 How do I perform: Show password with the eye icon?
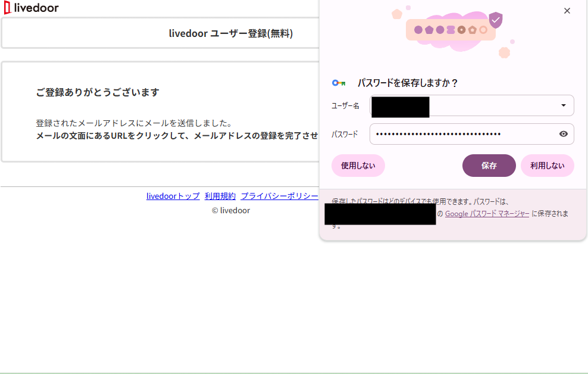[563, 134]
